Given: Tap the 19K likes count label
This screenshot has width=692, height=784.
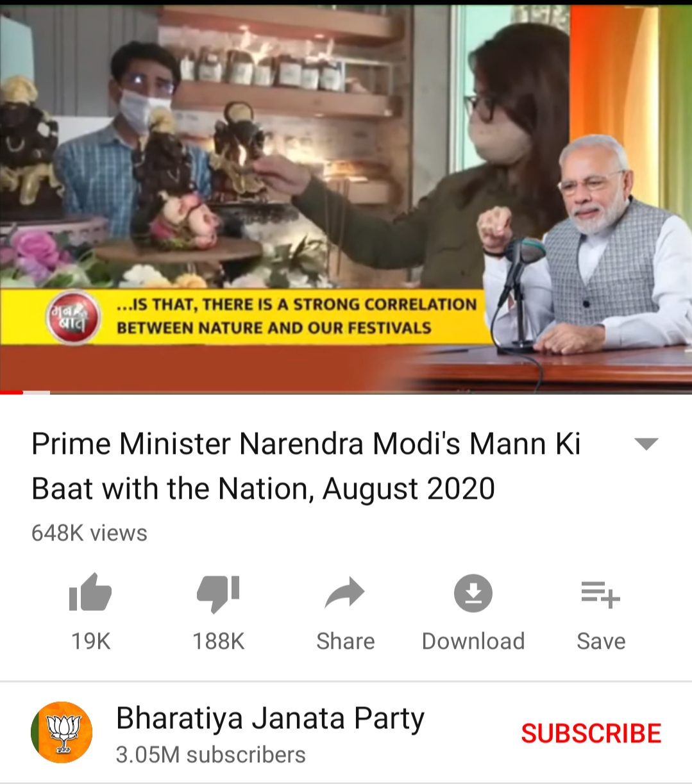Looking at the screenshot, I should [x=90, y=641].
